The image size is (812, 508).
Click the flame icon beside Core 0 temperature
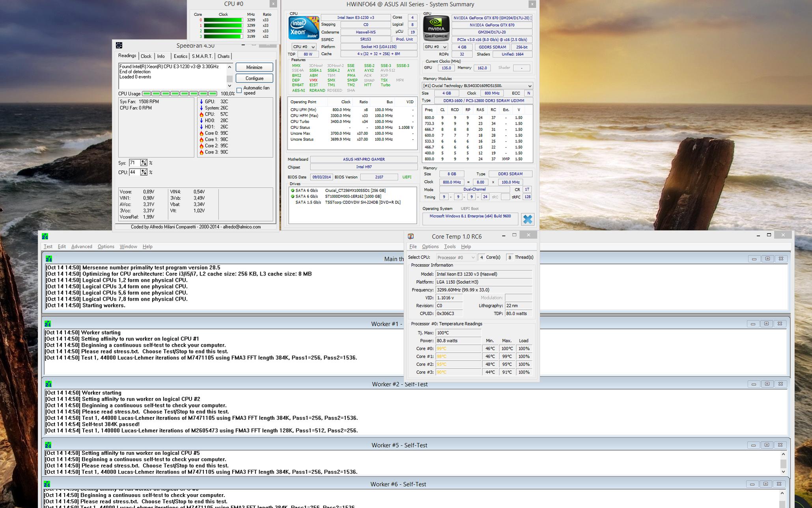click(x=202, y=133)
